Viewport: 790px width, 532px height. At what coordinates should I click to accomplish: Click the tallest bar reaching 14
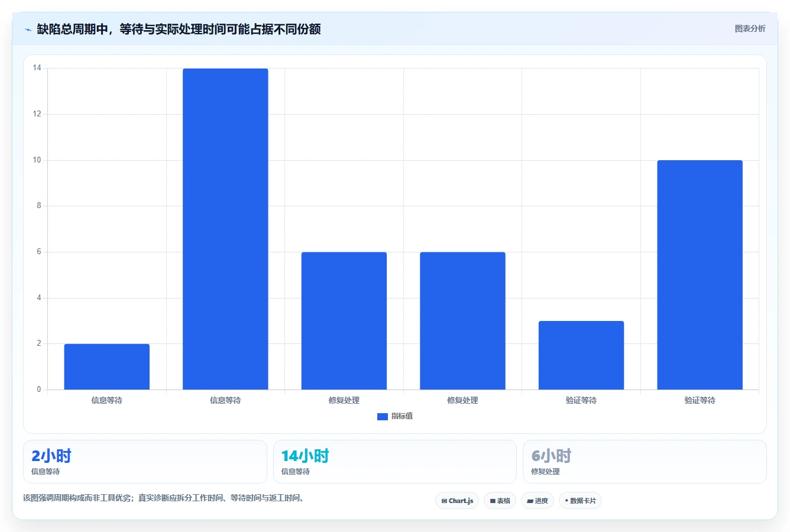coord(225,229)
